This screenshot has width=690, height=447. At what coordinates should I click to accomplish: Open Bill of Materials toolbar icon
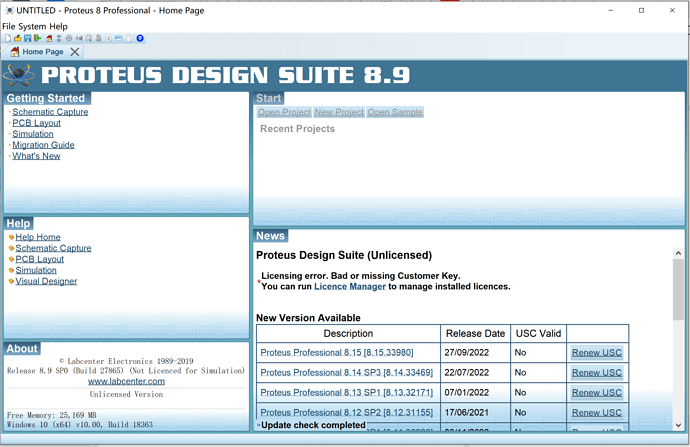(109, 38)
